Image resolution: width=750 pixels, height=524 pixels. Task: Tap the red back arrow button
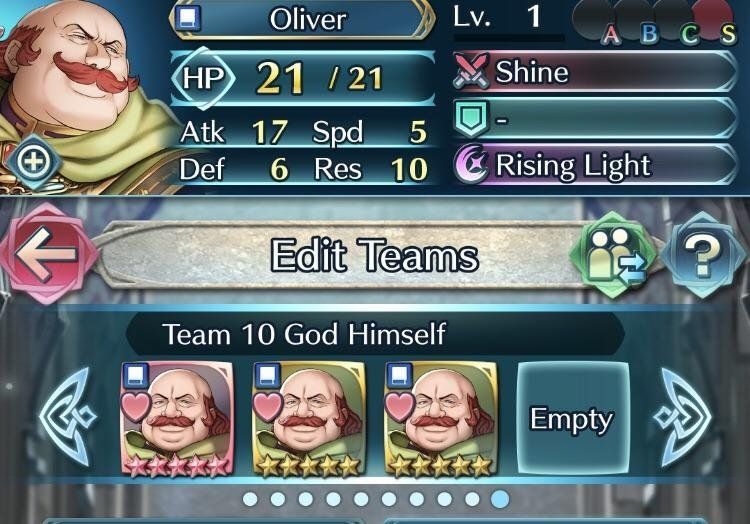click(48, 253)
